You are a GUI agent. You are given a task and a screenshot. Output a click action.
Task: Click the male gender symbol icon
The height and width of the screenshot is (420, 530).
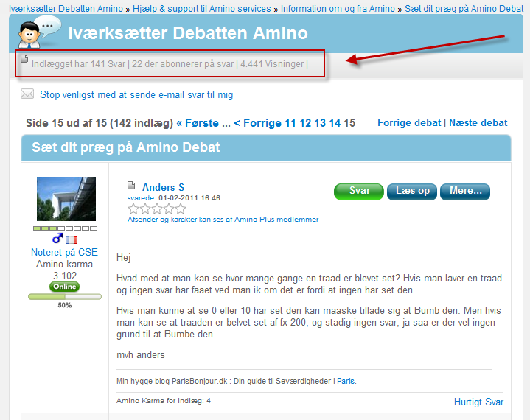pos(57,239)
